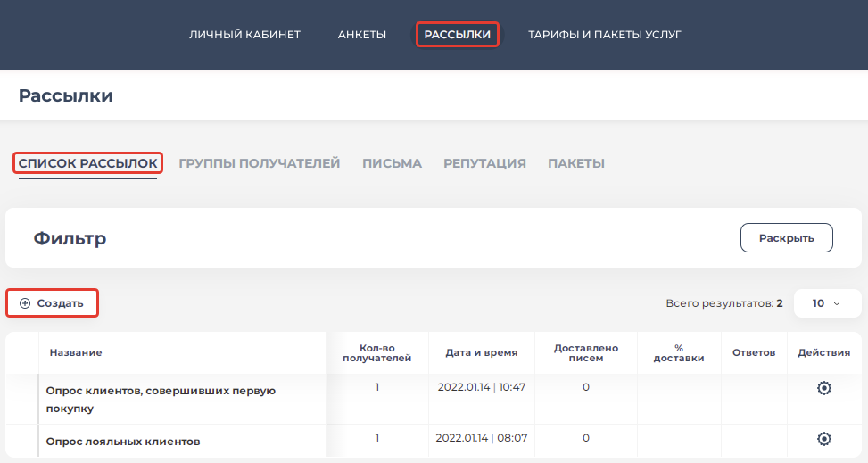Image resolution: width=868 pixels, height=463 pixels.
Task: Switch to Группы получателей tab
Action: coord(259,163)
